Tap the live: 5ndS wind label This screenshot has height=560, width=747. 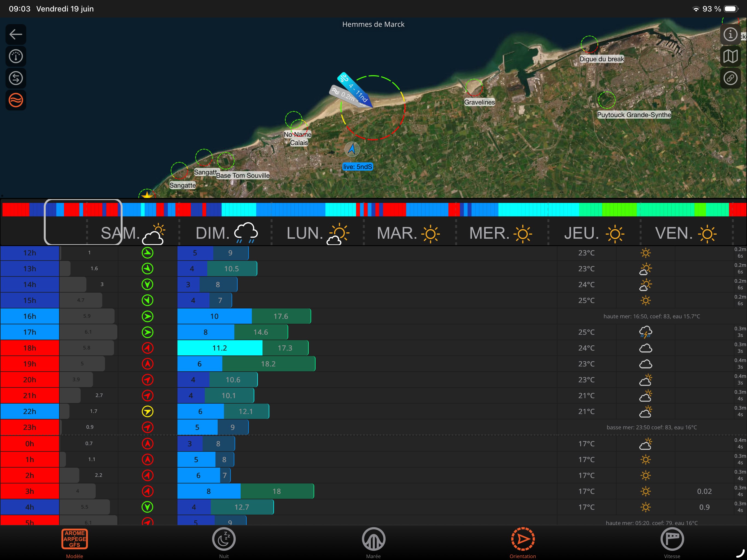358,167
